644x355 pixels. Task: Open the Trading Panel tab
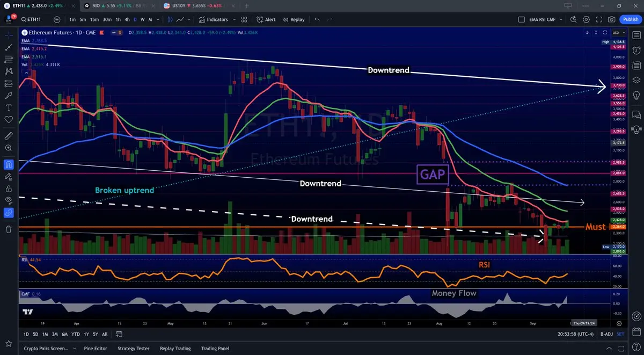point(215,349)
